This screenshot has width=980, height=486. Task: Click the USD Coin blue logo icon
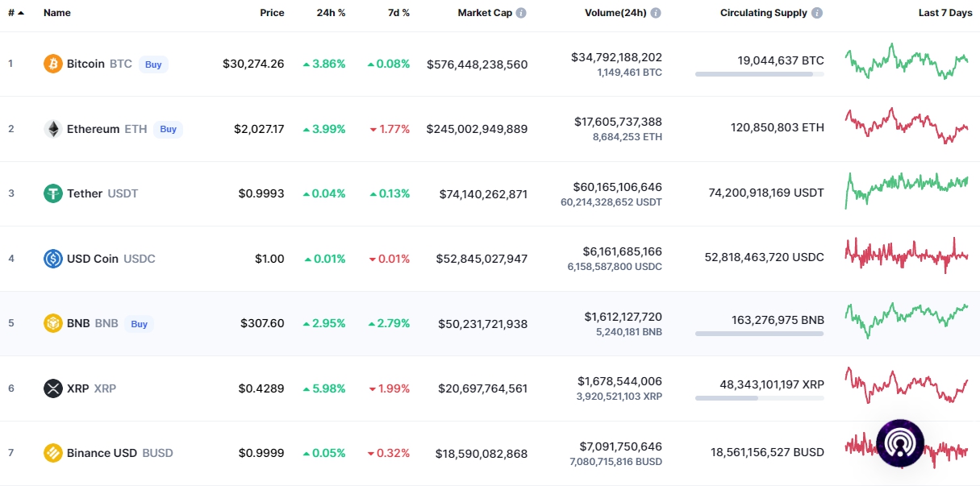tap(53, 259)
